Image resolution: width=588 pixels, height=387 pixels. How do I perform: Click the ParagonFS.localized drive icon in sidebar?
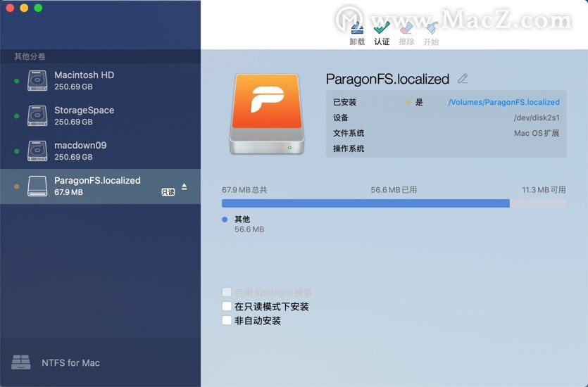(37, 186)
